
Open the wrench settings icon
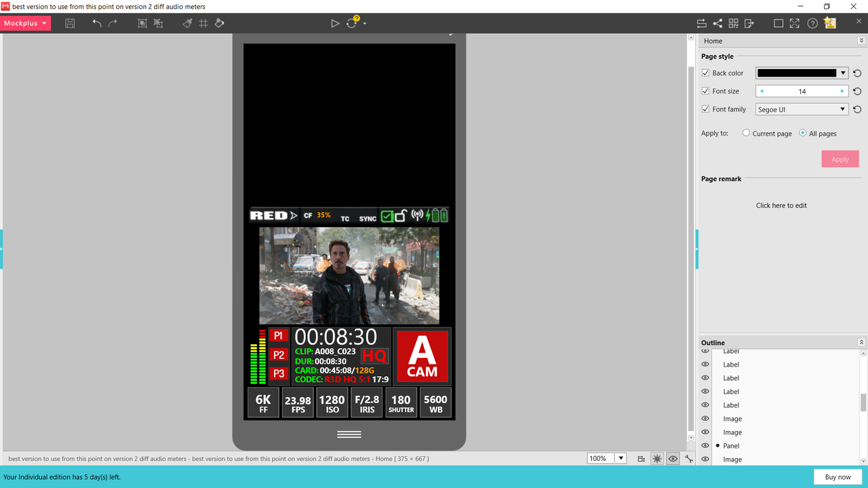(x=689, y=459)
